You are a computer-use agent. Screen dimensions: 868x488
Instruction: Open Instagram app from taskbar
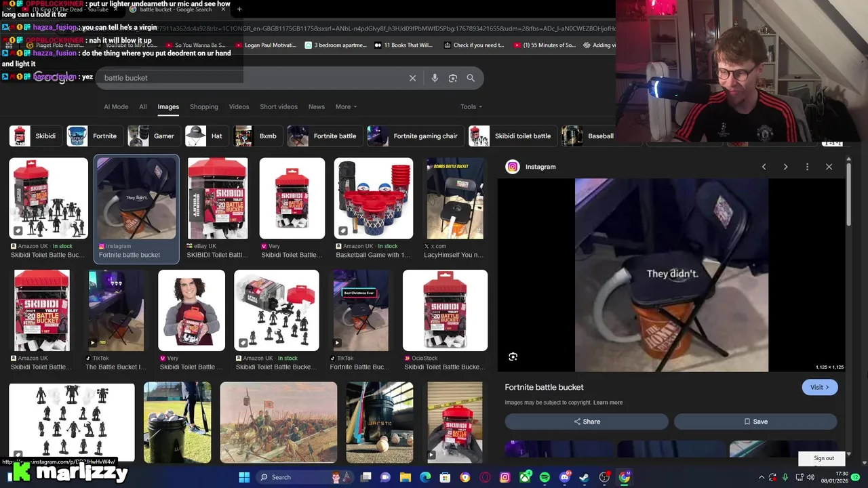505,477
